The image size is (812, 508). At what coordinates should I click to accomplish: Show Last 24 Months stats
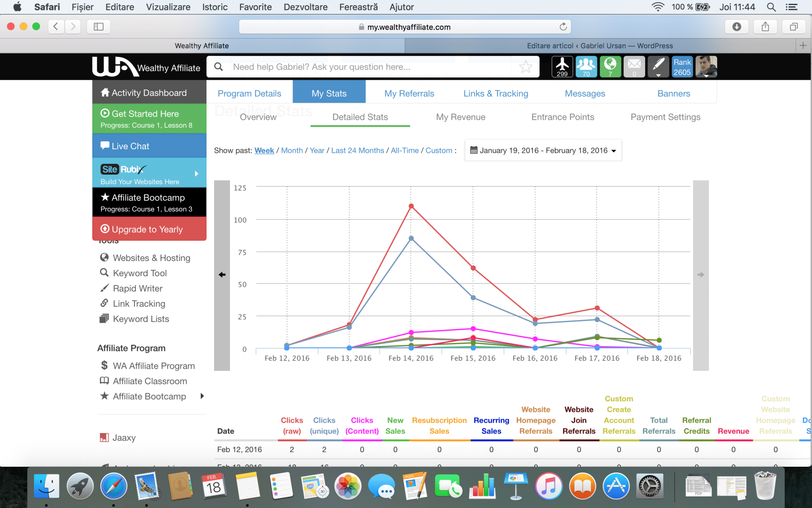pyautogui.click(x=358, y=150)
